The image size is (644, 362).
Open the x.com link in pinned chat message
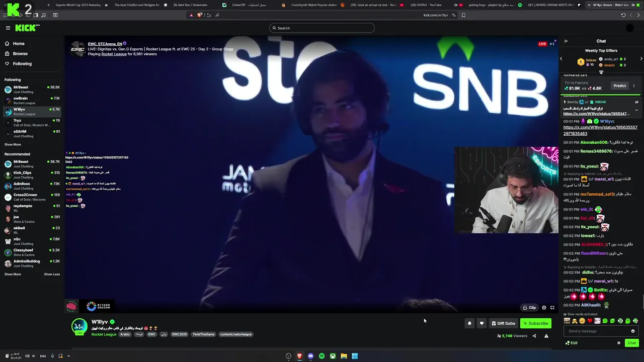(596, 114)
